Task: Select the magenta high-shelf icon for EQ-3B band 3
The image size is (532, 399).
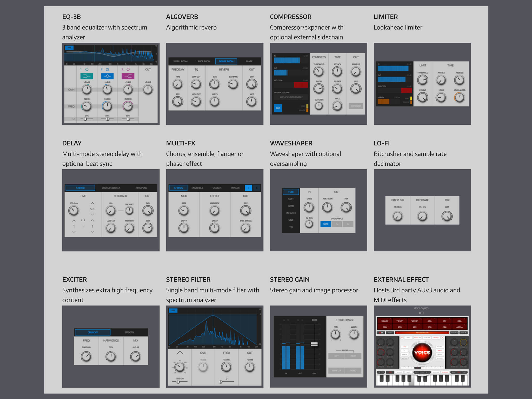Action: click(128, 77)
